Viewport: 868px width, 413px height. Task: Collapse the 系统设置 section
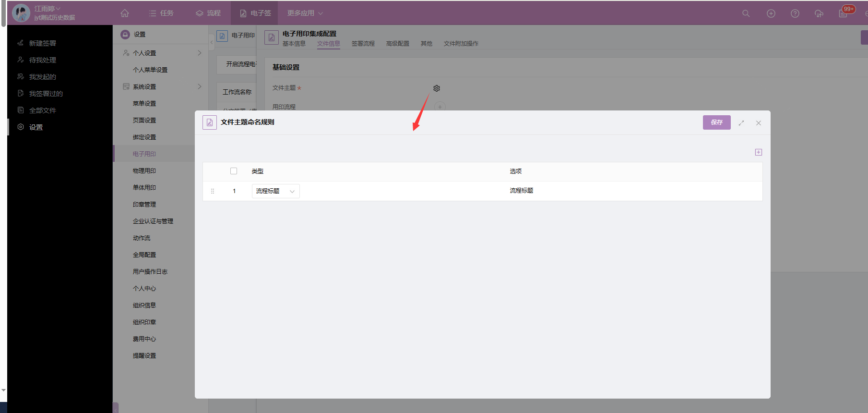pos(200,86)
